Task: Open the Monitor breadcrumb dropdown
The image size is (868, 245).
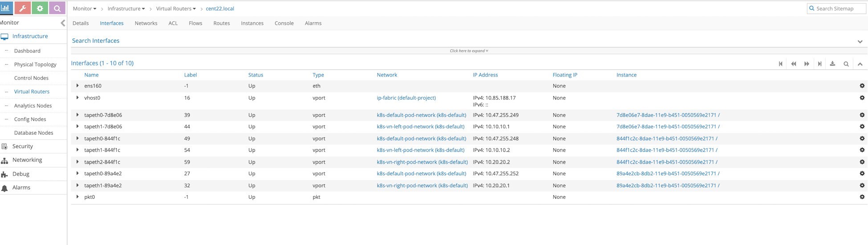Action: click(x=85, y=8)
